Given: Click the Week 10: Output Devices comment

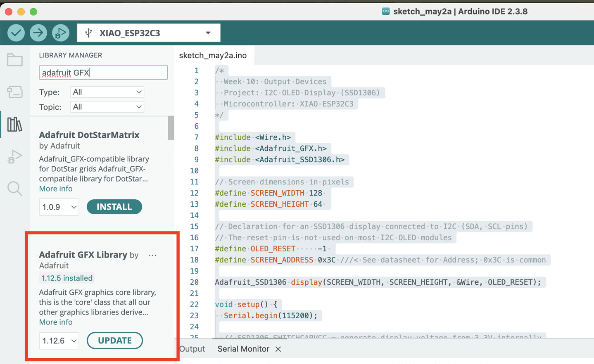Looking at the screenshot, I should coord(275,82).
